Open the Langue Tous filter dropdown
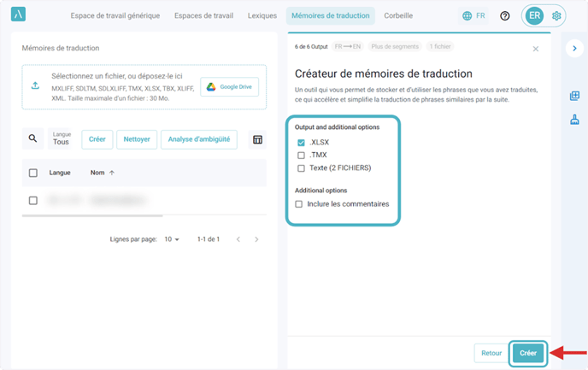Screen dimensions: 588x370 (x=62, y=139)
